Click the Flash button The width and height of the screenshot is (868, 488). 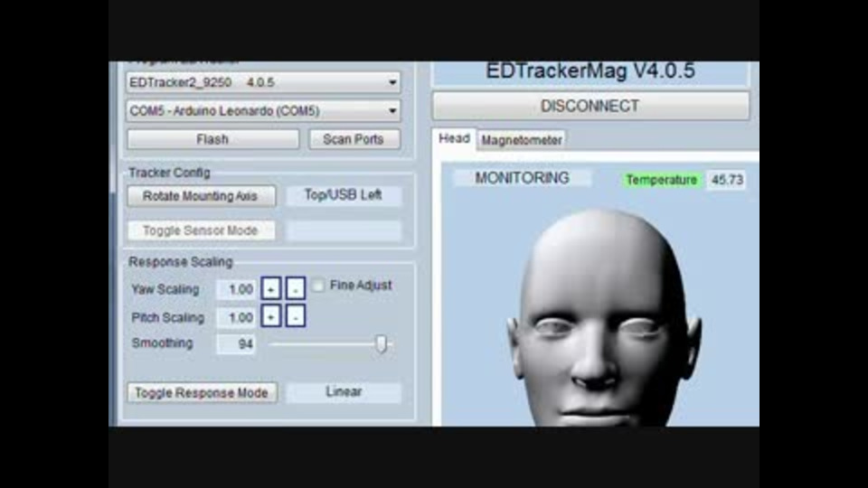(212, 139)
